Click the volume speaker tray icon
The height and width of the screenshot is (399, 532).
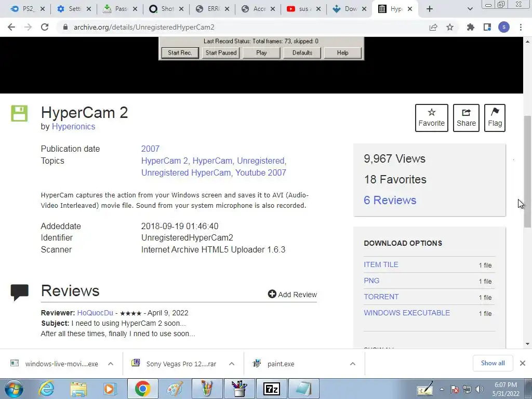click(480, 390)
